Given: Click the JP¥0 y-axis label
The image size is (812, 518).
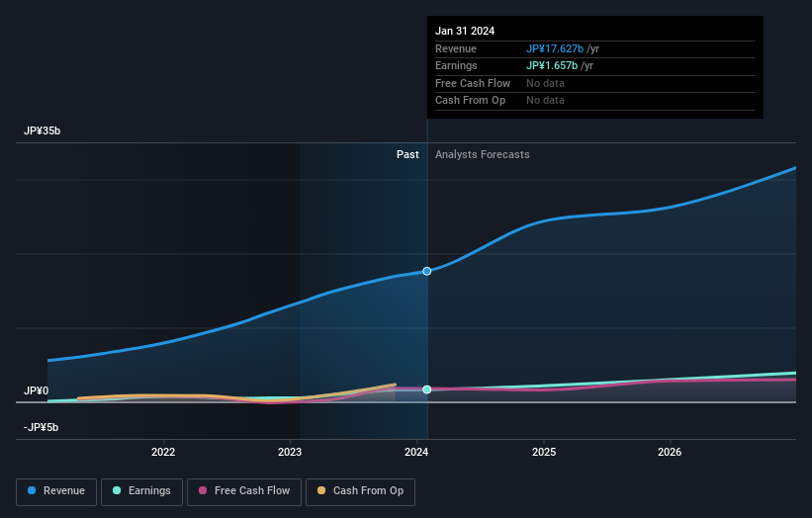Looking at the screenshot, I should click(36, 390).
